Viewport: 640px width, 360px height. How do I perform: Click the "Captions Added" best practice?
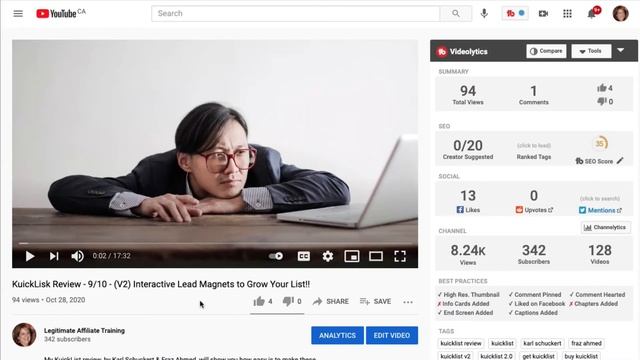coord(533,313)
